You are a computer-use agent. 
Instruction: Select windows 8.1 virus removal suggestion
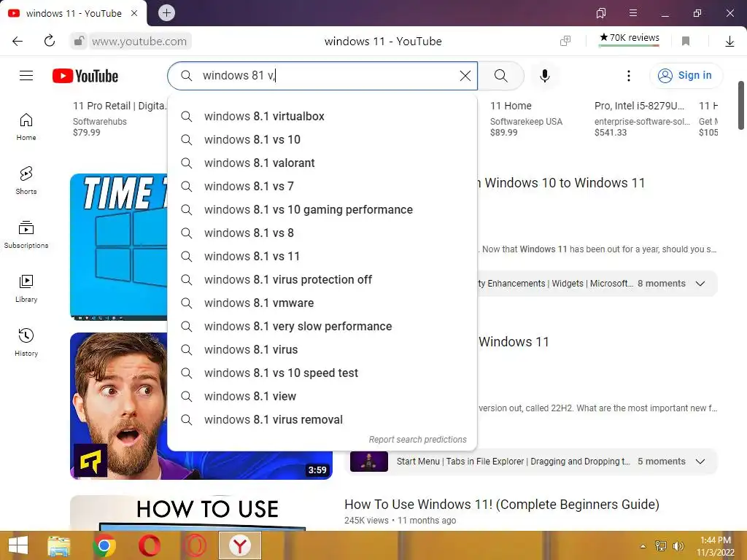coord(322,419)
